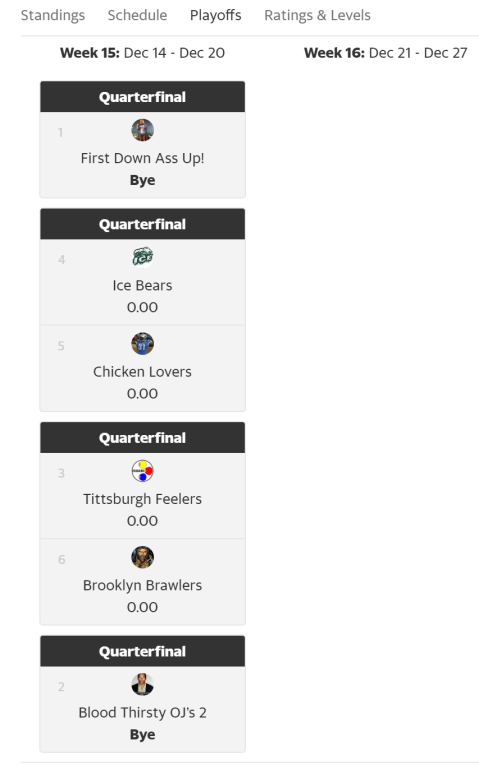Open First Down Ass Up! team avatar
The image size is (479, 768).
click(x=143, y=130)
